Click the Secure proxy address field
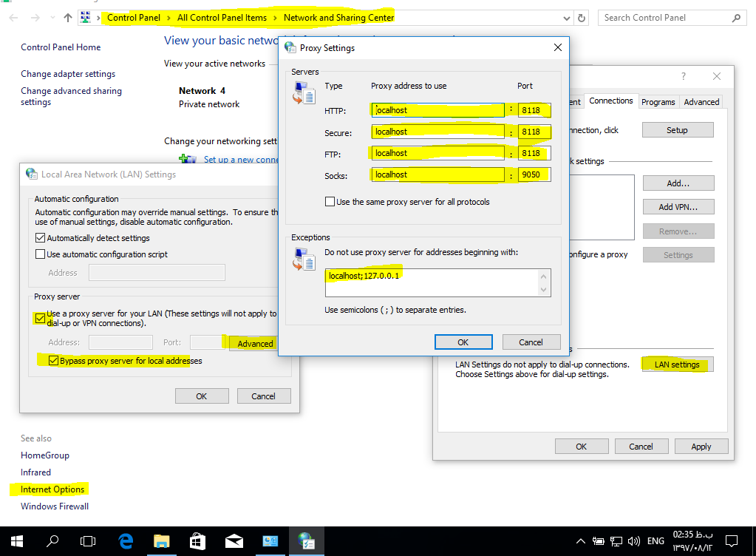The width and height of the screenshot is (756, 556). [437, 132]
